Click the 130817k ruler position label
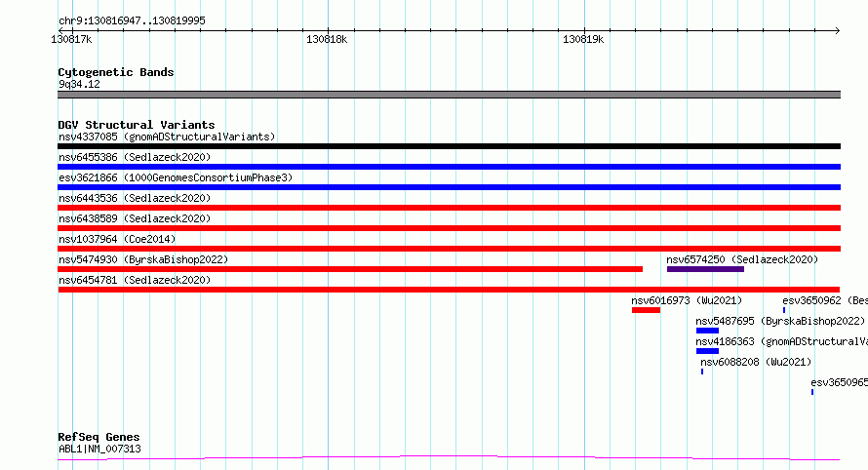The width and height of the screenshot is (868, 470). coord(71,39)
